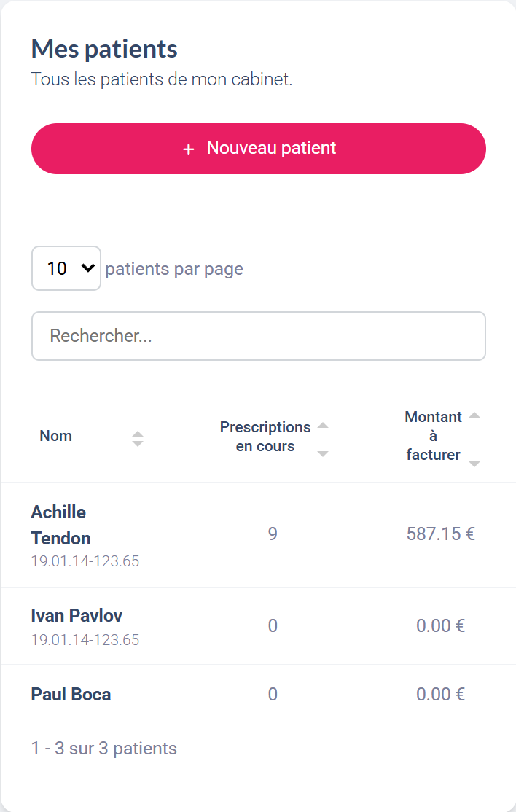Click the 587.15 € amount for Achille Tendon

click(440, 534)
